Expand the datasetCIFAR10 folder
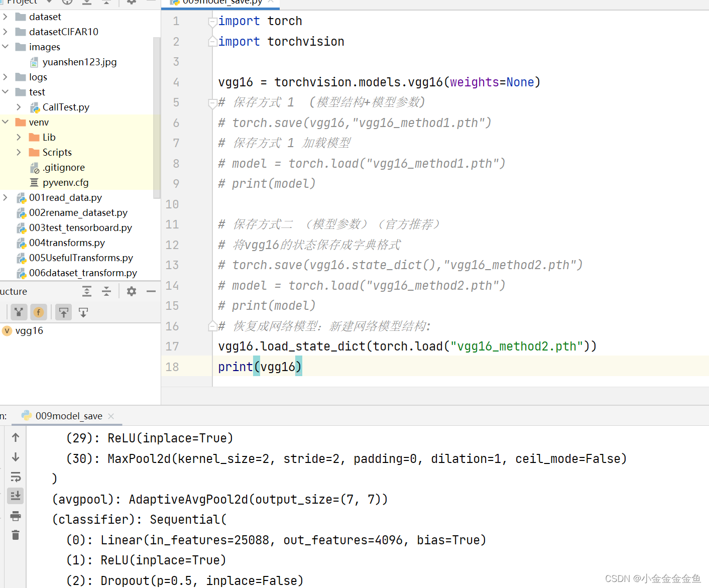709x588 pixels. [x=5, y=32]
